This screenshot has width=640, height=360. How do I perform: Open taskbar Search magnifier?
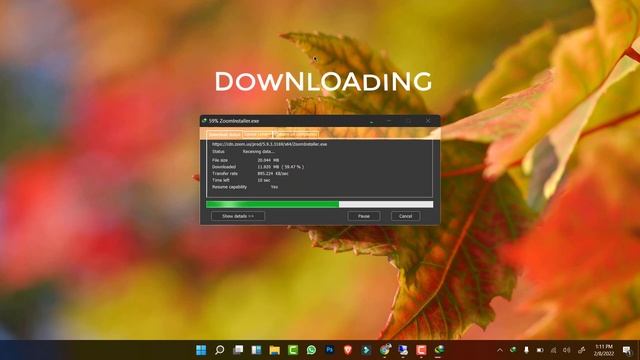(x=220, y=350)
